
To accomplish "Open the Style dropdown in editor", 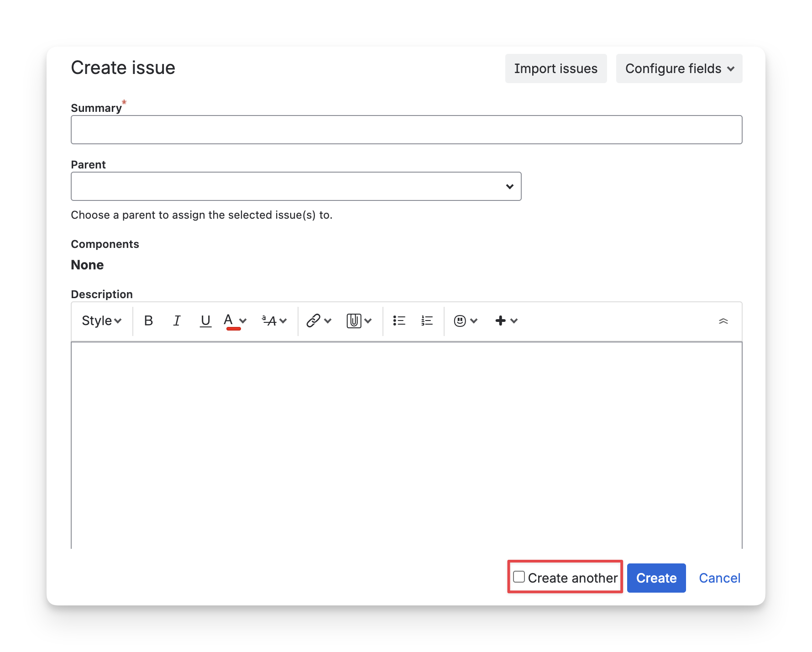I will tap(101, 321).
